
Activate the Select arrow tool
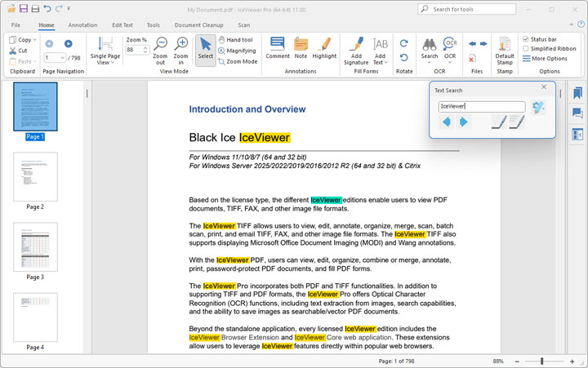[x=206, y=51]
